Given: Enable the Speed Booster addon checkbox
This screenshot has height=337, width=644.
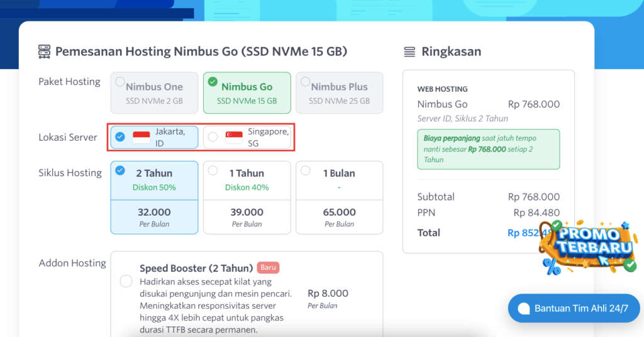Looking at the screenshot, I should 126,281.
